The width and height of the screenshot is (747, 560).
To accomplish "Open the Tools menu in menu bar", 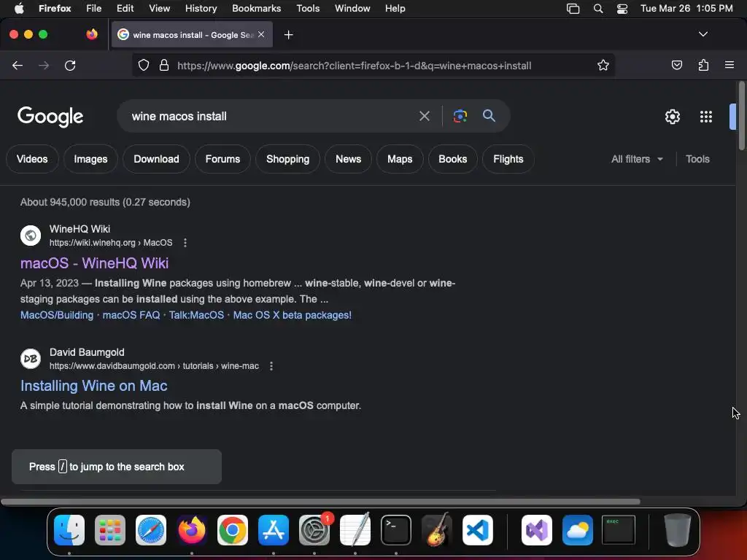I will [x=308, y=8].
